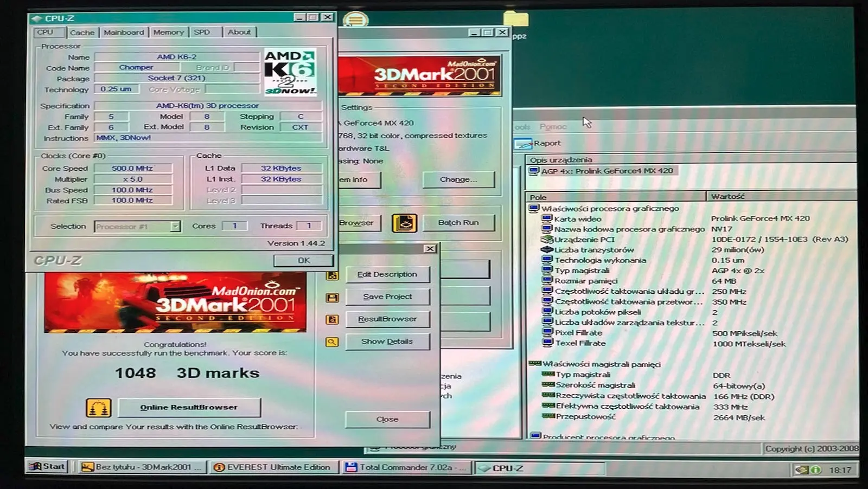
Task: Click the Save Project button
Action: 387,297
